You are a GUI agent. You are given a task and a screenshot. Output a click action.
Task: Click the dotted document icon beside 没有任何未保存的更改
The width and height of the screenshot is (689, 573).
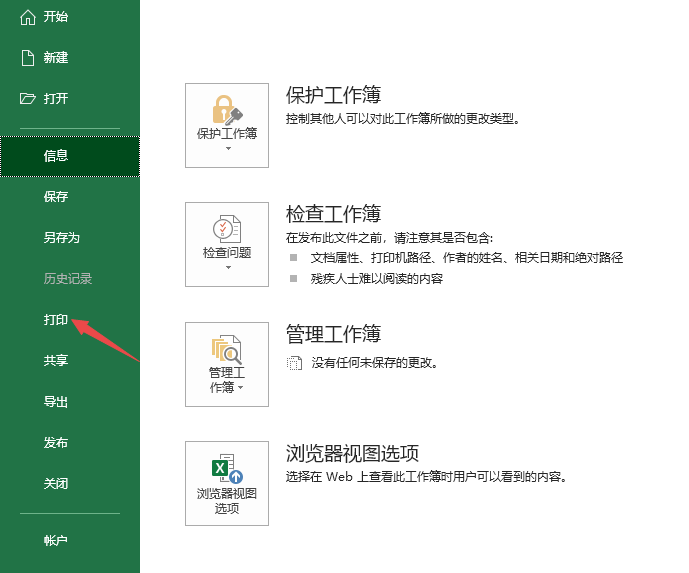pos(294,363)
